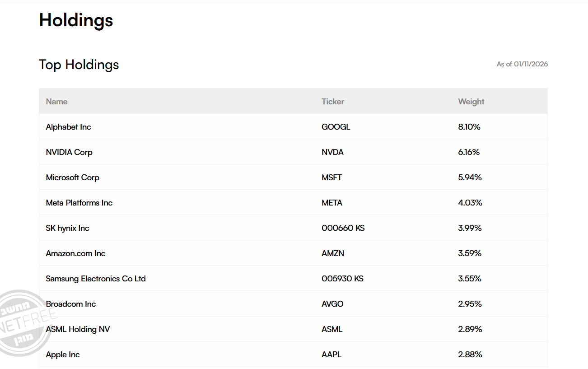
Task: Select ASML Holding NV in the table
Action: 78,329
